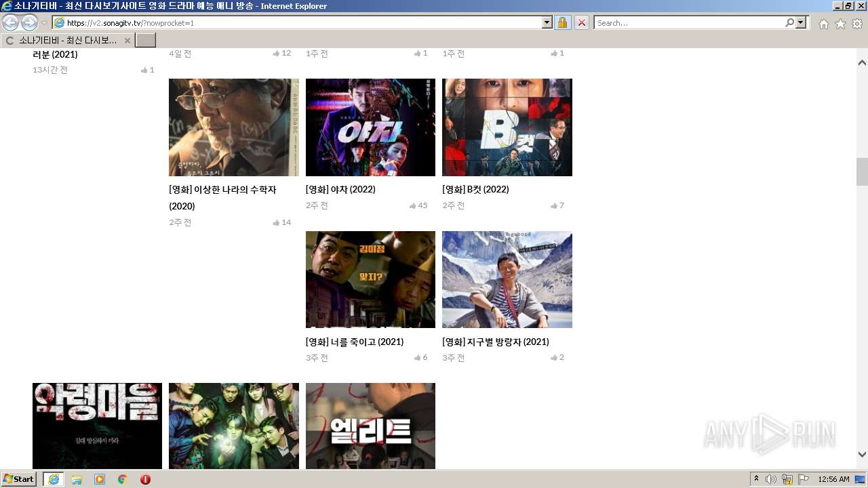Open a new blank tab
Screen dimensions: 868x488
pyautogui.click(x=145, y=40)
